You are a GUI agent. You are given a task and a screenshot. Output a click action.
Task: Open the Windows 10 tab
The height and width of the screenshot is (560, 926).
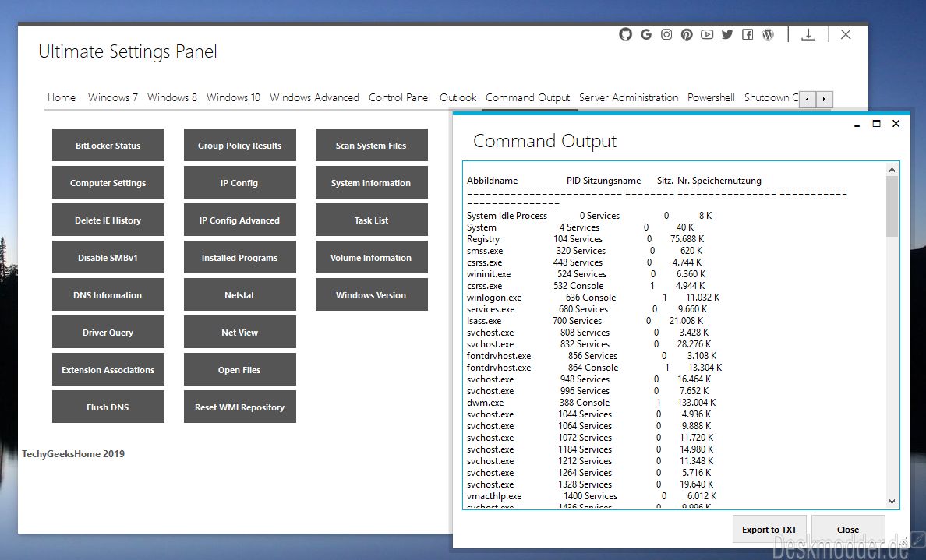click(x=233, y=97)
